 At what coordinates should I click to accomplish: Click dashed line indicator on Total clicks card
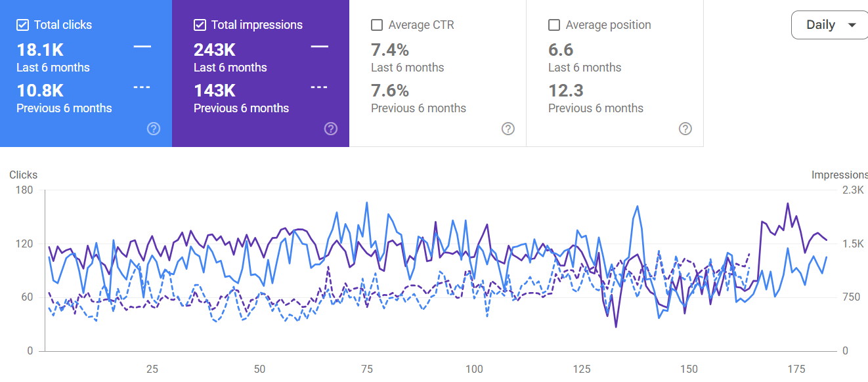142,86
